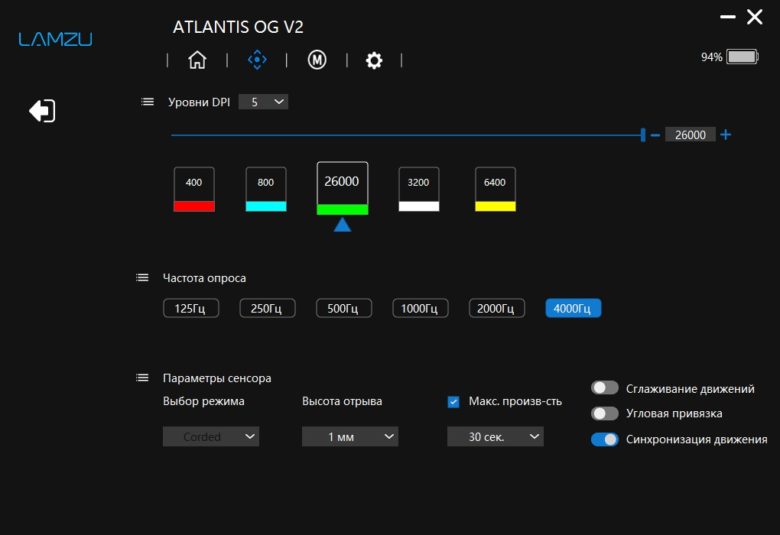Uncheck the Макс. произв-сть checkbox

coord(453,402)
